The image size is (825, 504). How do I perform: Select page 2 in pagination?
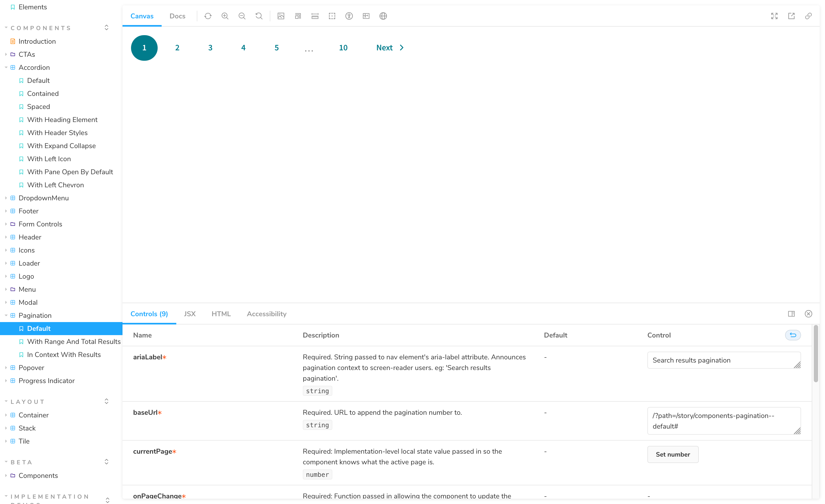(x=177, y=48)
